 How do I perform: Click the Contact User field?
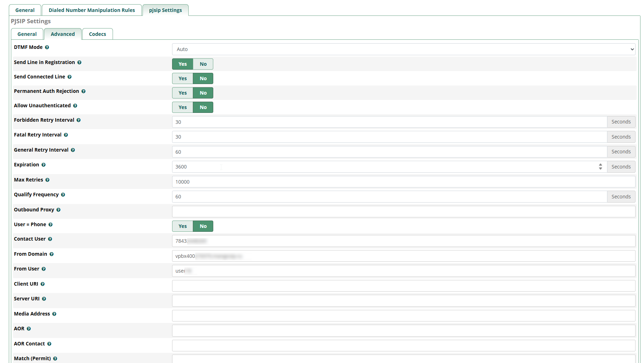coord(404,241)
